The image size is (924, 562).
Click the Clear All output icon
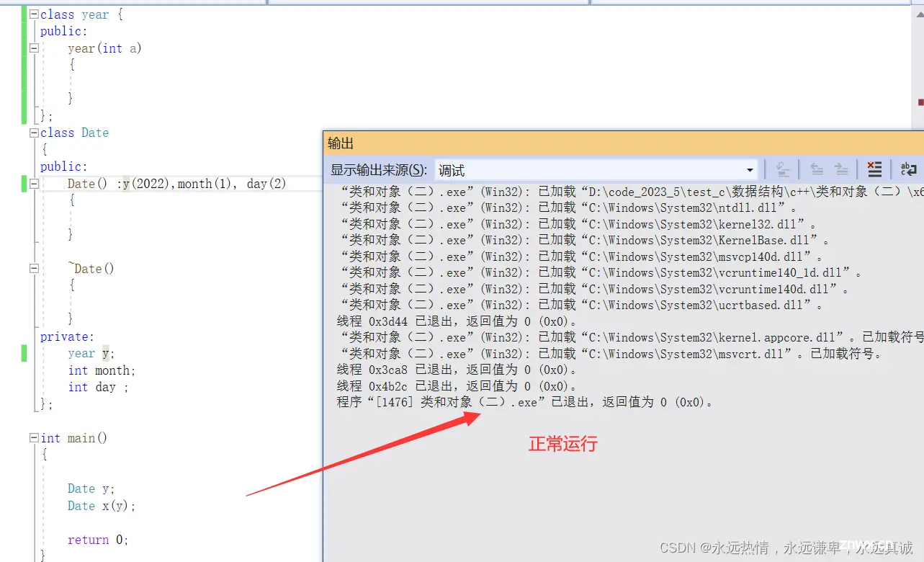point(874,169)
